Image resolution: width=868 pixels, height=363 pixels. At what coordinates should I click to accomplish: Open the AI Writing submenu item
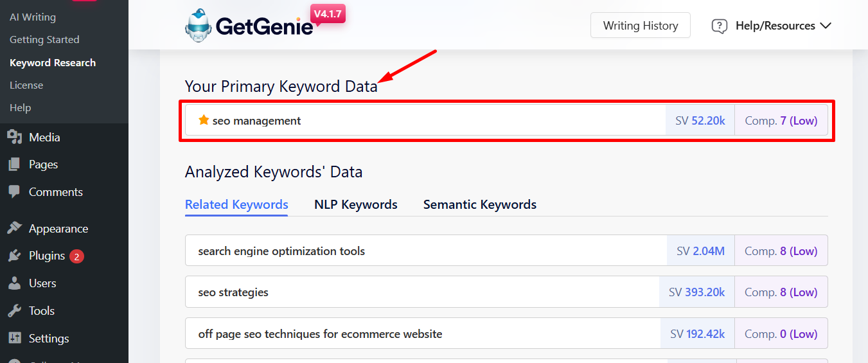click(x=33, y=17)
